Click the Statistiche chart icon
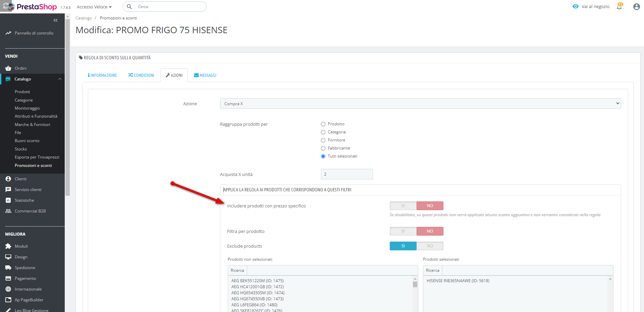The width and height of the screenshot is (644, 312). tap(8, 200)
